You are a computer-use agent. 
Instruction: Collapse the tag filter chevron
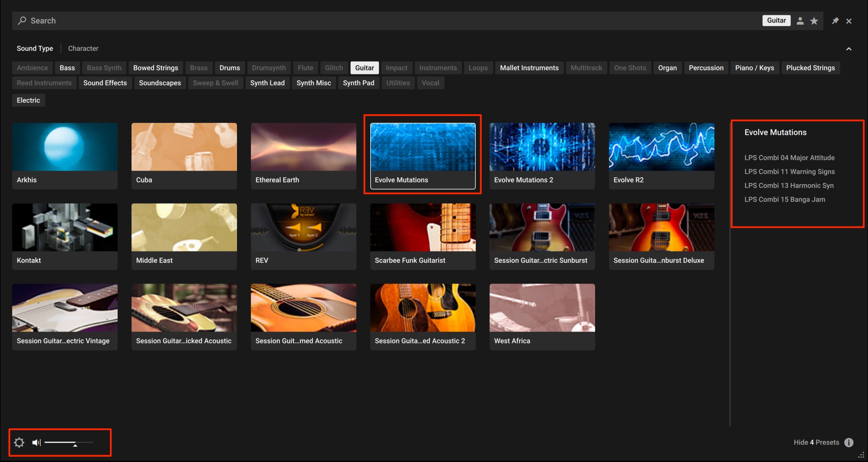point(849,49)
